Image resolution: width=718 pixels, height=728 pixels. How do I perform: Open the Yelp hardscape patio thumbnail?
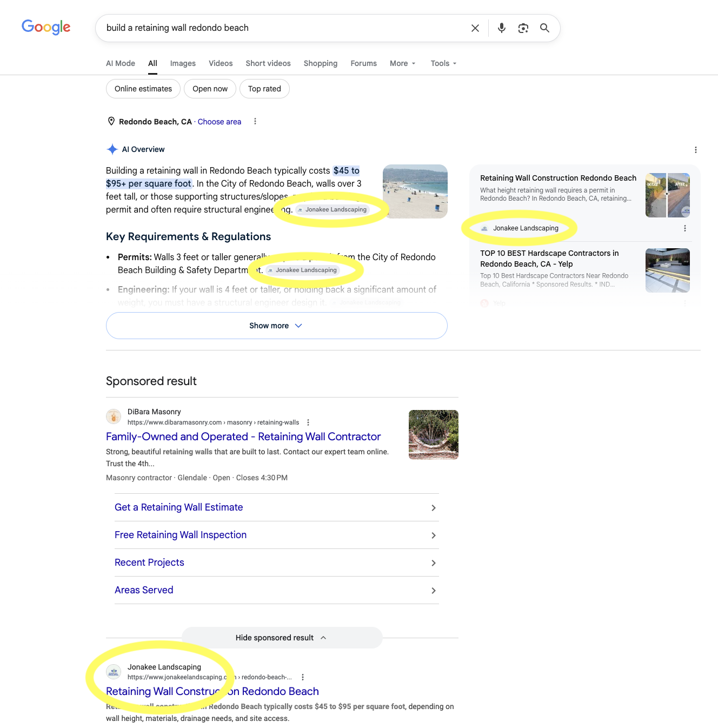coord(668,270)
